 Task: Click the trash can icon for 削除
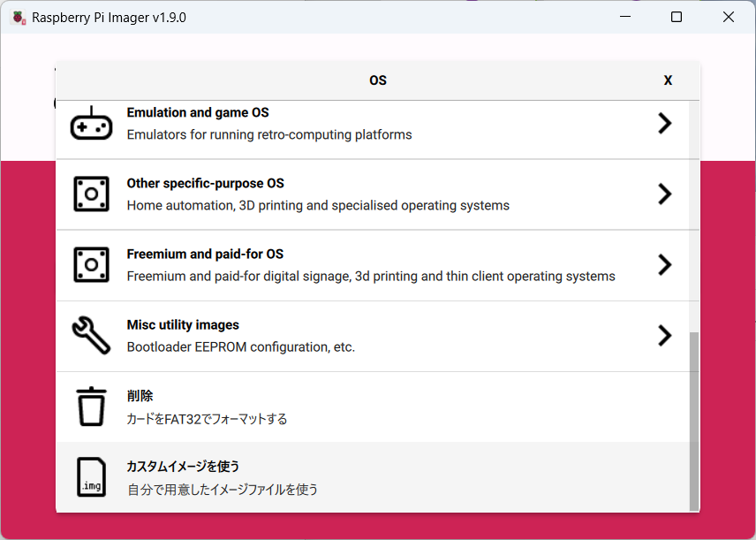(x=91, y=407)
